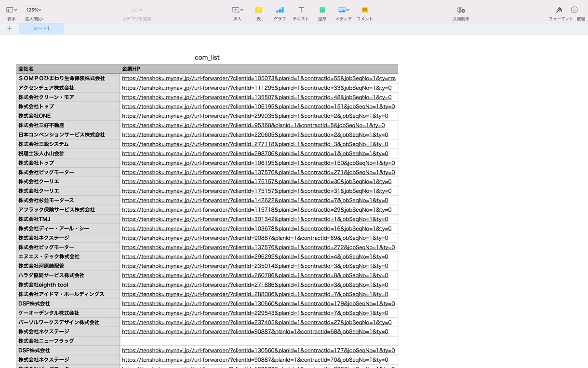Click the Comment (コメント) toolbar icon
This screenshot has width=588, height=368.
tap(364, 10)
